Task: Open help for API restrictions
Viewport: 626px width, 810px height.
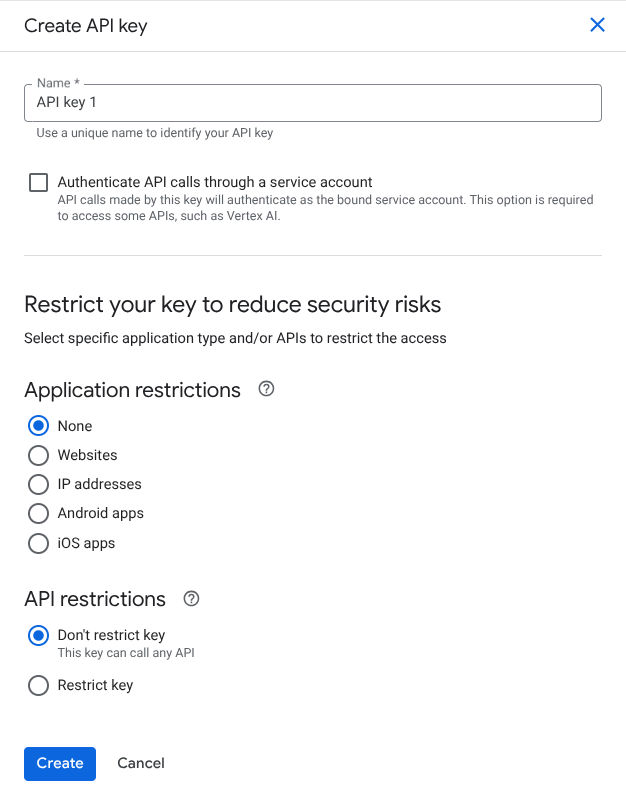Action: (x=190, y=598)
